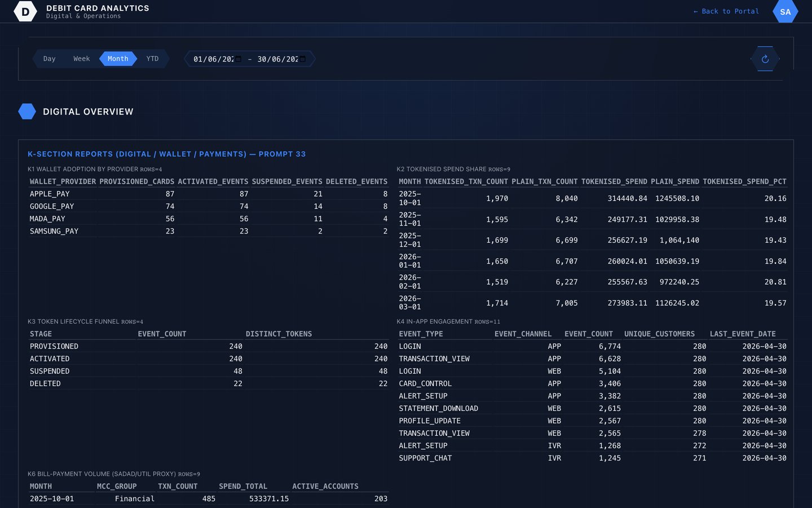Click the STAGE column header
The width and height of the screenshot is (812, 508).
[x=41, y=334]
